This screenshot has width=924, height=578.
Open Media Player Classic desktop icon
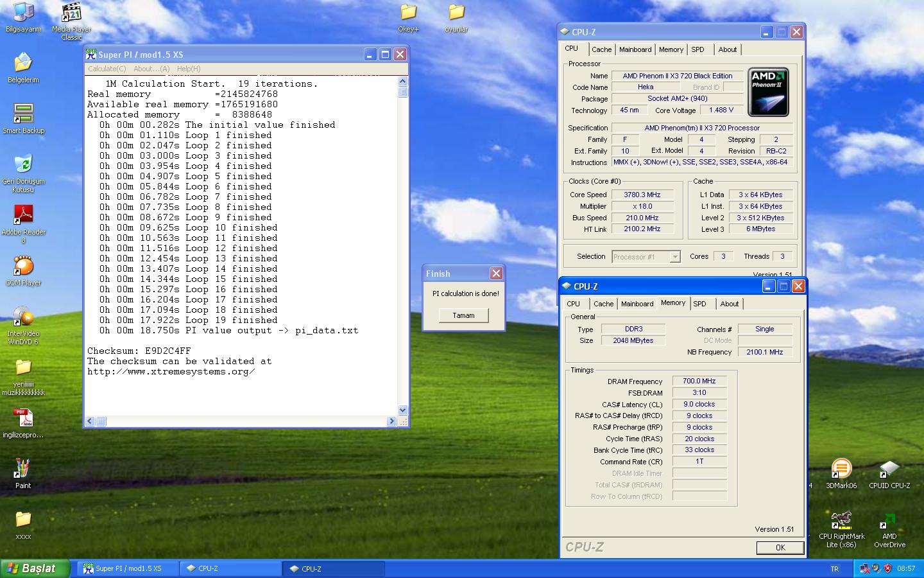(x=71, y=22)
